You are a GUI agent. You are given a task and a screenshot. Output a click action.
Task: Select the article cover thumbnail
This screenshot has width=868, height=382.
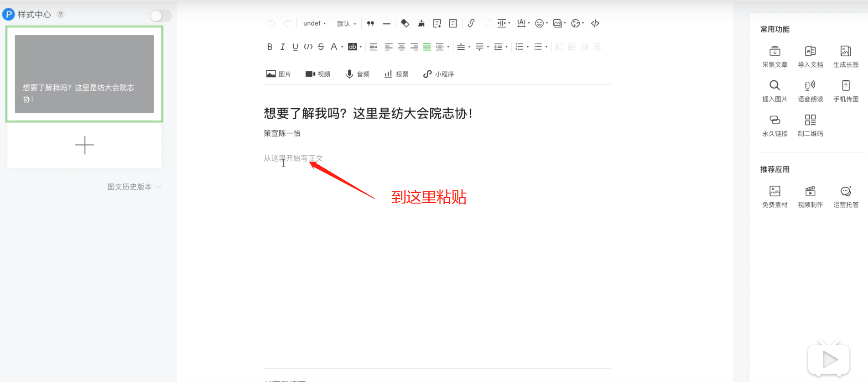[84, 74]
